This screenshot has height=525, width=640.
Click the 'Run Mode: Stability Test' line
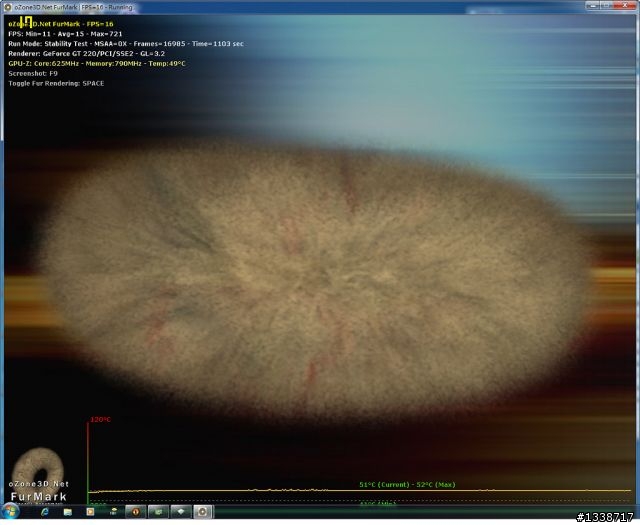pyautogui.click(x=126, y=44)
